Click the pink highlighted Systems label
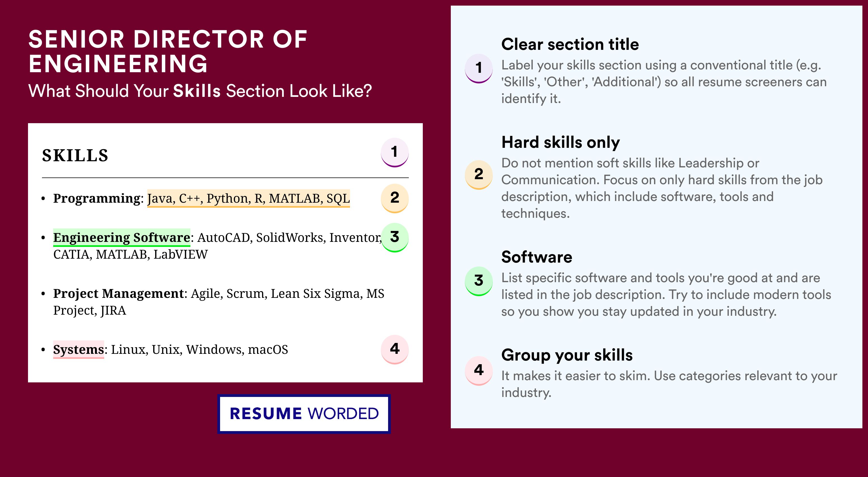 78,350
